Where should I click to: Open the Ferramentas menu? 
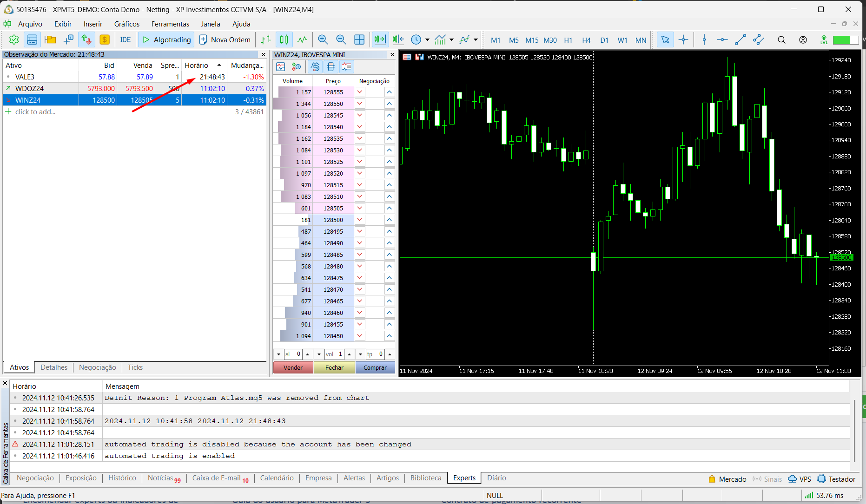tap(170, 24)
